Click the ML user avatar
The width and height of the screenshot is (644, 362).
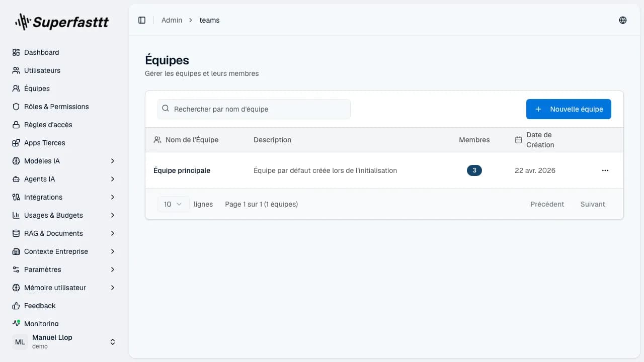(20, 342)
